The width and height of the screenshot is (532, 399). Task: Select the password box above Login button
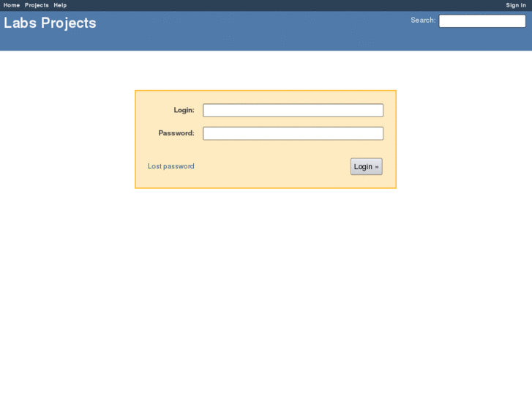(x=293, y=133)
